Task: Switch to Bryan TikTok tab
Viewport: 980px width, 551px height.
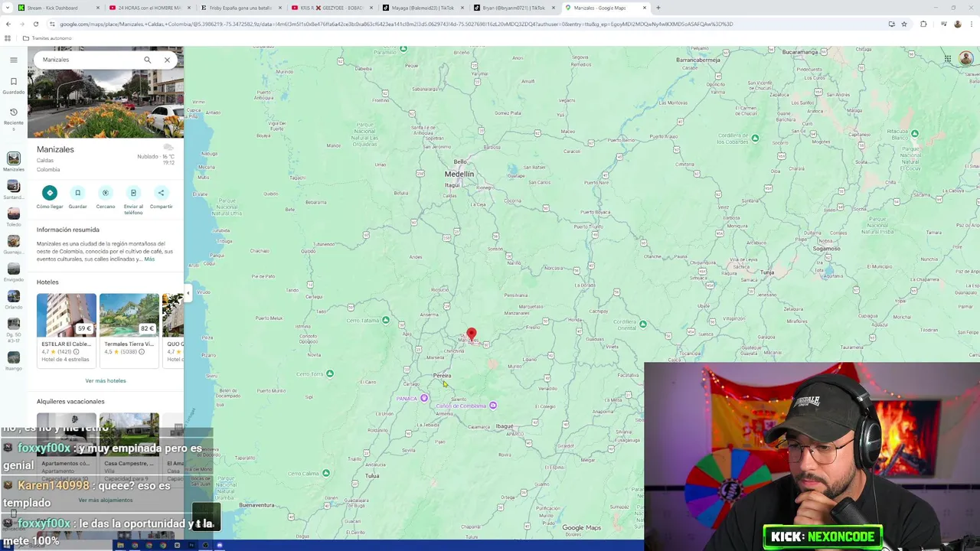Action: click(x=514, y=8)
